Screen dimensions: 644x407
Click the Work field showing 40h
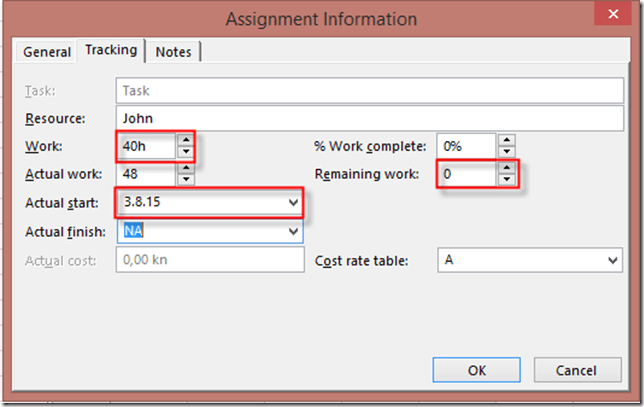coord(146,146)
